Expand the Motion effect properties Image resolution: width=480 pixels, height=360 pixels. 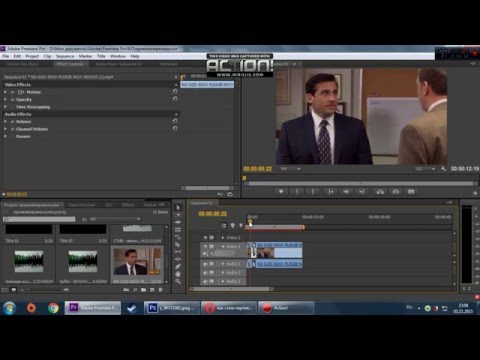pyautogui.click(x=5, y=92)
